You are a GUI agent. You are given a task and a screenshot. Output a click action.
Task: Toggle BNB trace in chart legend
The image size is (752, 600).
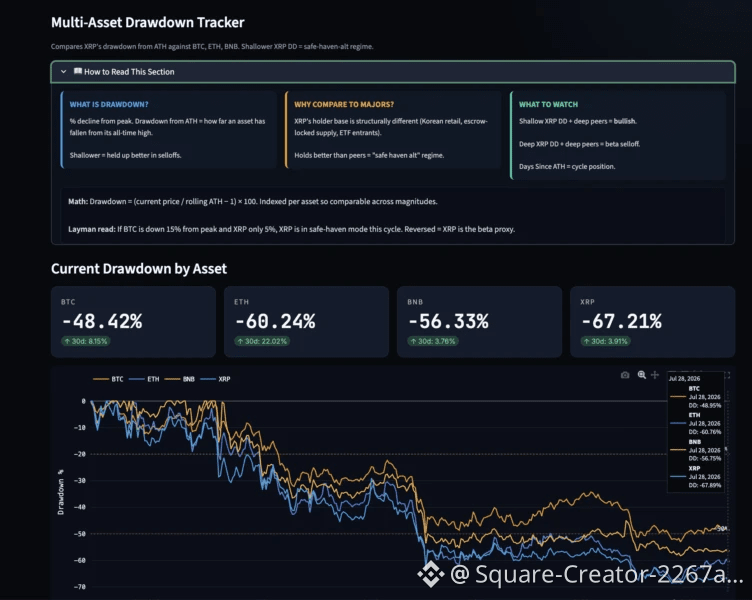click(179, 379)
